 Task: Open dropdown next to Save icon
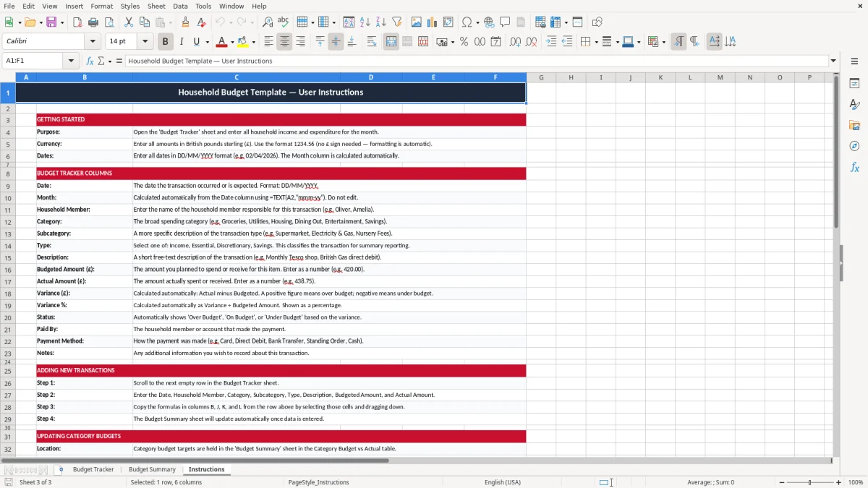[61, 22]
